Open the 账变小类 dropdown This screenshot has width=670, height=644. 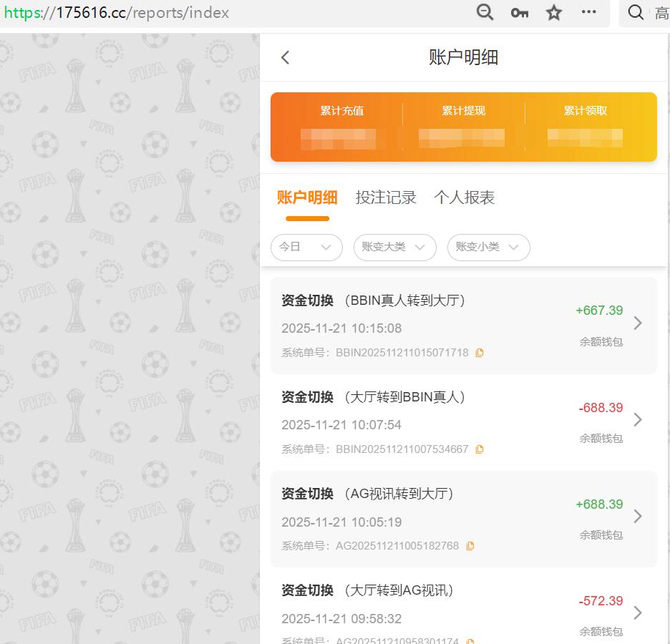488,247
